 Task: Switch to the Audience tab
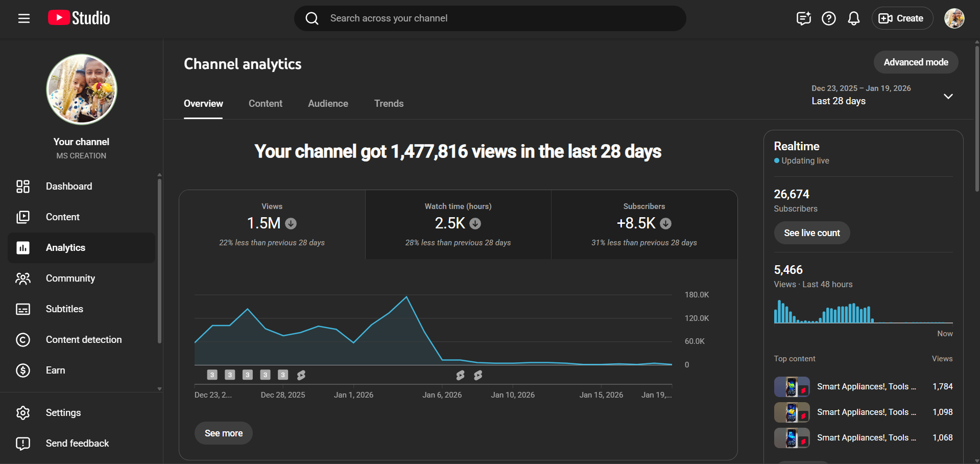[x=328, y=104]
